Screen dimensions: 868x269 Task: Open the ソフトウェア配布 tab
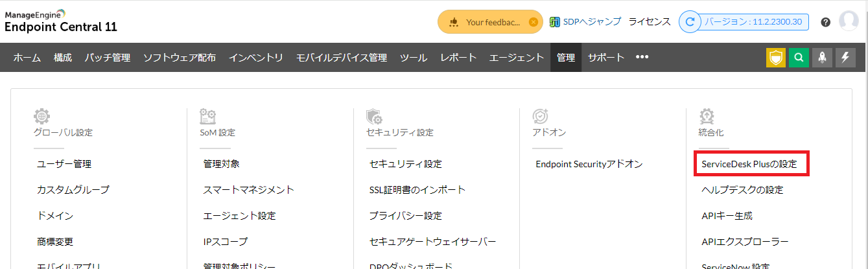point(180,58)
